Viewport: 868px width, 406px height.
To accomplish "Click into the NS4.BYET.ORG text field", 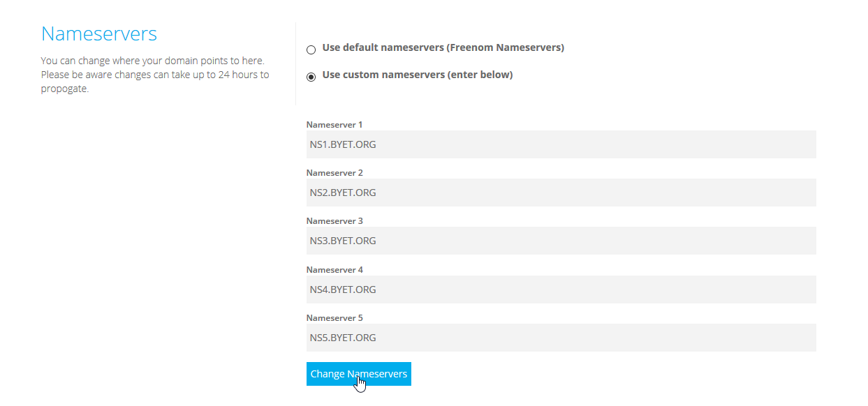I will [x=561, y=290].
